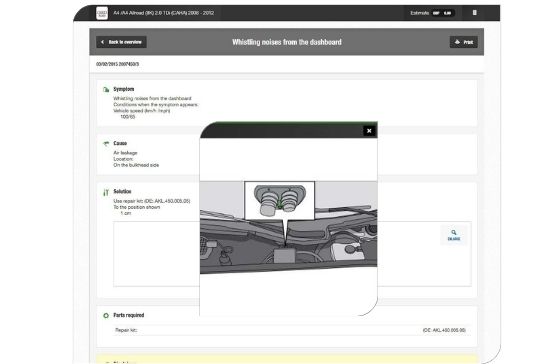The width and height of the screenshot is (544, 364).
Task: Click 'To the position shown' text
Action: click(x=137, y=207)
